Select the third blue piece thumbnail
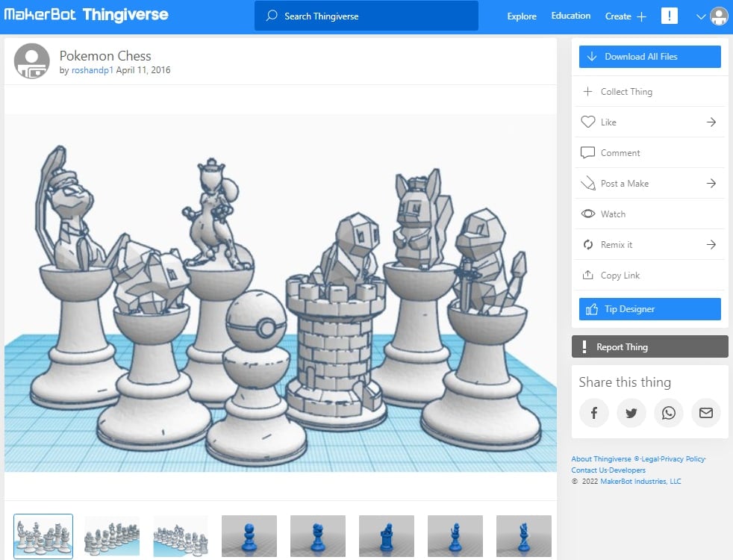Image resolution: width=733 pixels, height=560 pixels. pyautogui.click(x=387, y=536)
